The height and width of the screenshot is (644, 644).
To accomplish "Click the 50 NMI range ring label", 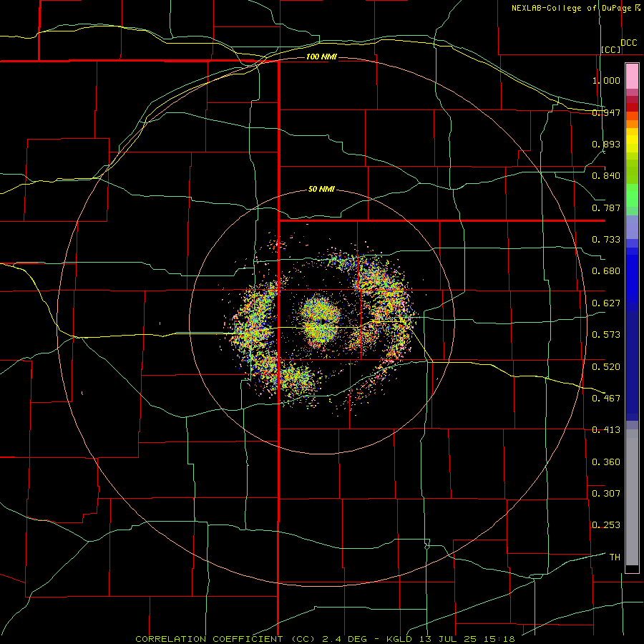I will (x=321, y=189).
